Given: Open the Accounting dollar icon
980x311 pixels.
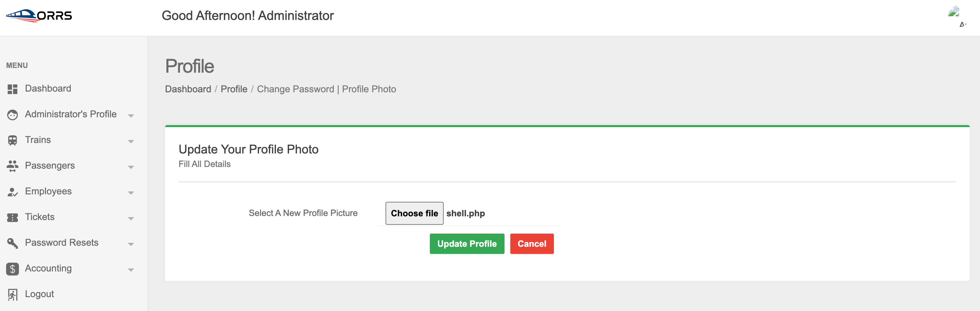Looking at the screenshot, I should click(13, 269).
